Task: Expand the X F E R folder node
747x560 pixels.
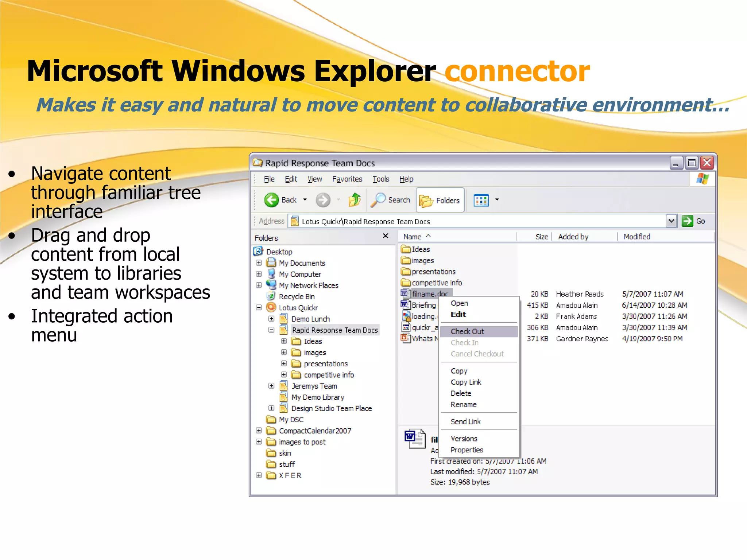Action: [x=259, y=475]
